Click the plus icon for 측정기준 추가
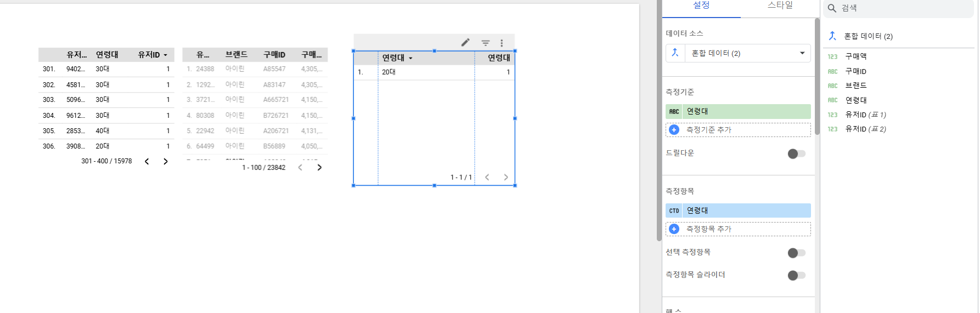The image size is (980, 313). point(674,130)
